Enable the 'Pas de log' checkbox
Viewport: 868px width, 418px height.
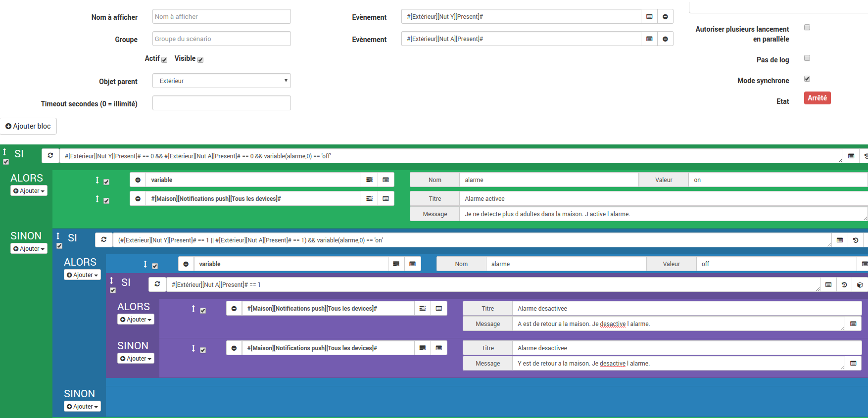coord(807,58)
